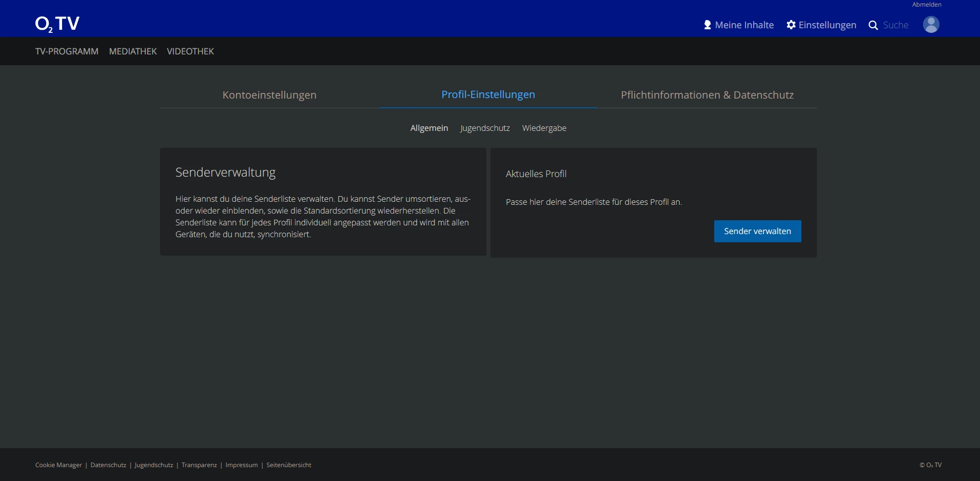Focus the Suche search field
The height and width of the screenshot is (481, 980).
[x=896, y=25]
